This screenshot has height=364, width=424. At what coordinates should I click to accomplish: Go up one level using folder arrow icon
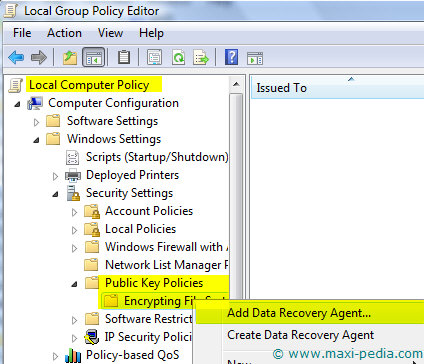coord(70,57)
